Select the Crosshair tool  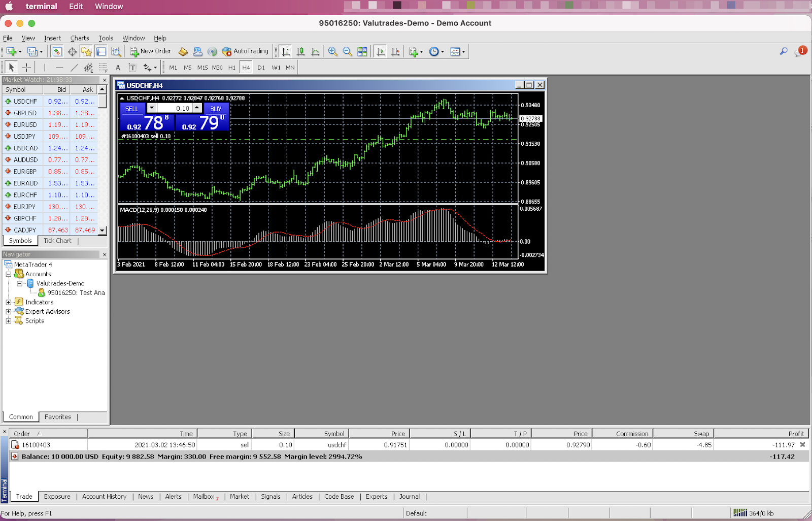(26, 67)
